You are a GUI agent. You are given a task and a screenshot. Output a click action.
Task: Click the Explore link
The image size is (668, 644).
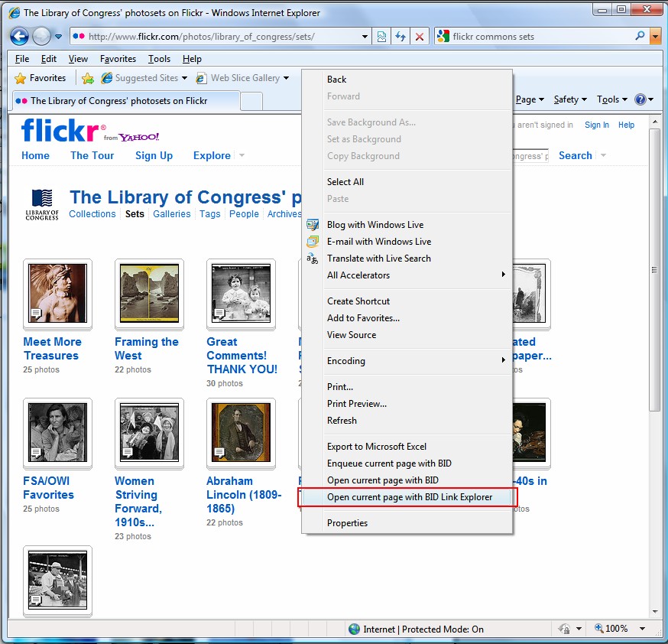click(x=212, y=155)
